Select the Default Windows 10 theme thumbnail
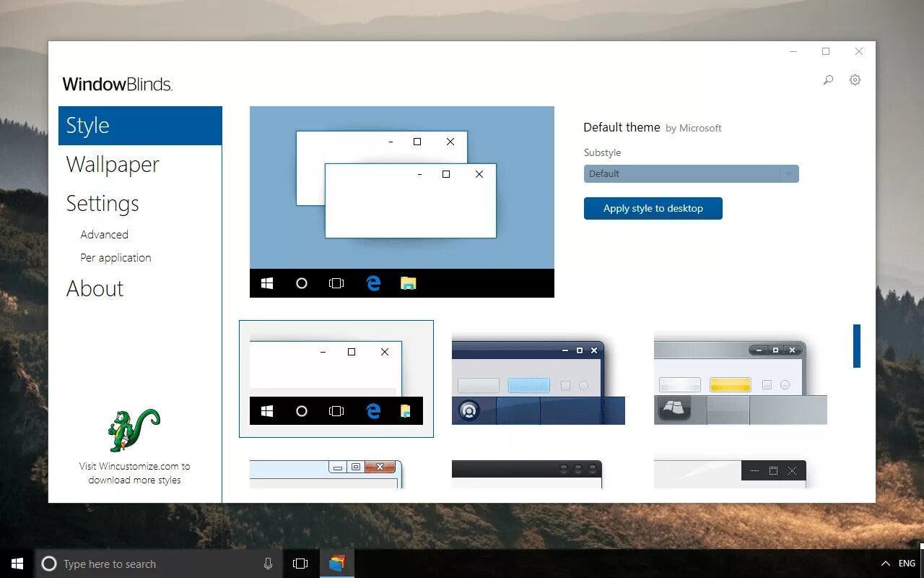 point(336,379)
